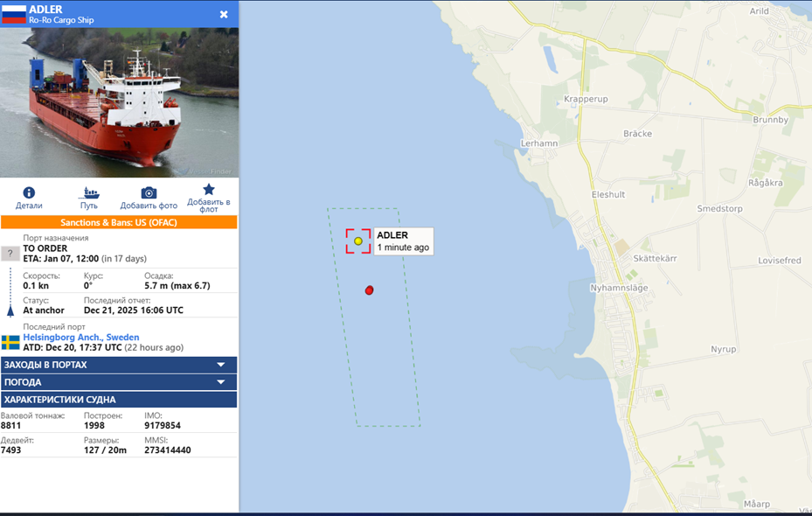This screenshot has height=516, width=812.
Task: Show vessel track via Путь ship icon
Action: [89, 193]
